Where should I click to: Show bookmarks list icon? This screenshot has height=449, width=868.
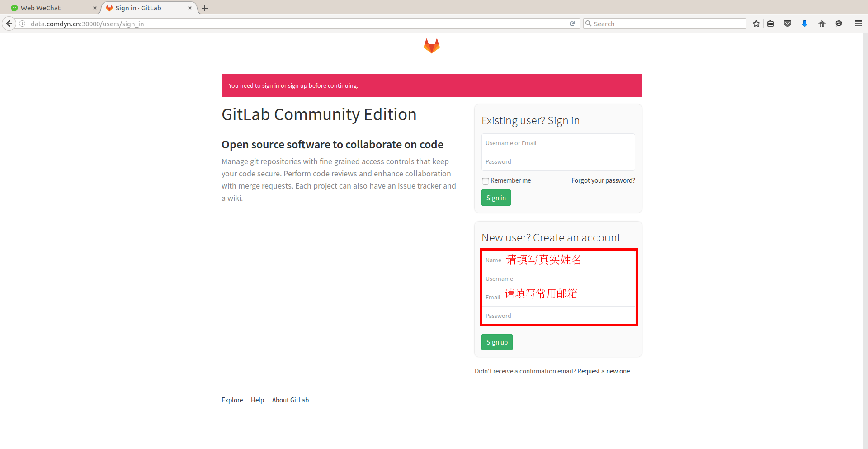[770, 24]
